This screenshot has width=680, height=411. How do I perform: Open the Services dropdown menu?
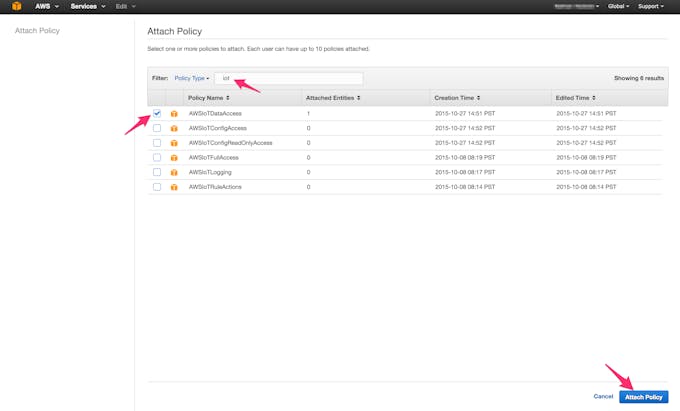click(x=88, y=6)
